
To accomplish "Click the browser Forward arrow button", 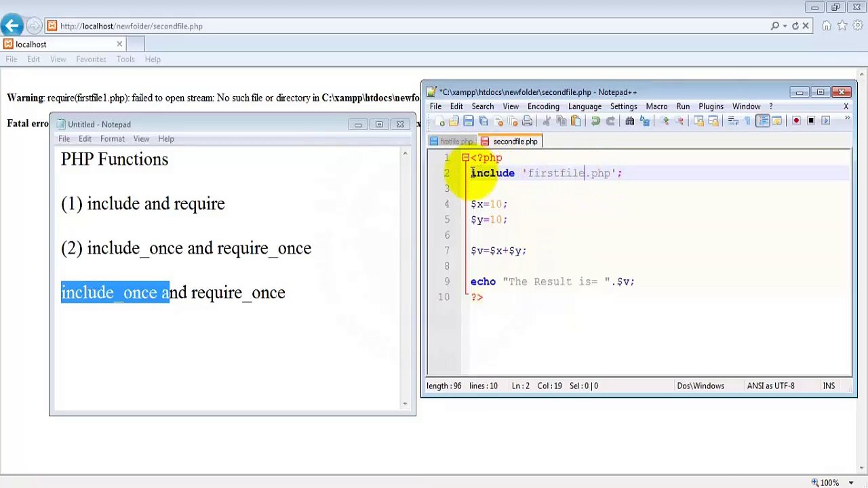I will [34, 26].
